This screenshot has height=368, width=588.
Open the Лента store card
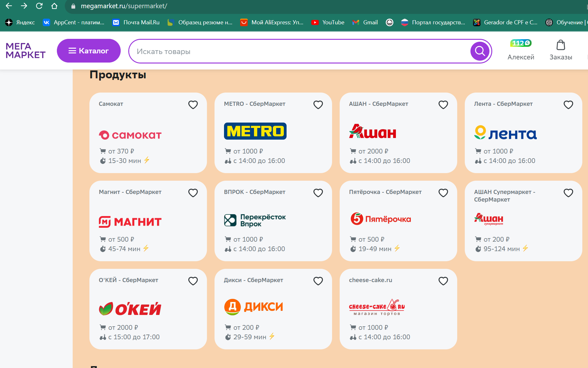coord(523,133)
